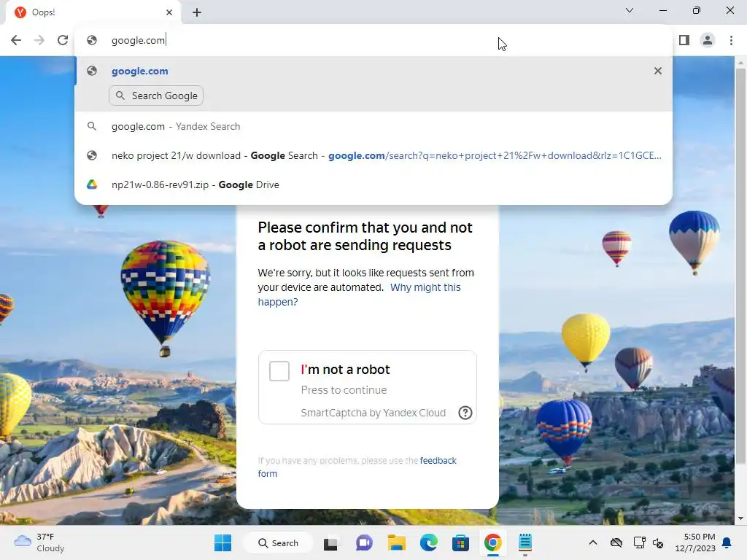Open Task View on the taskbar
This screenshot has width=747, height=560.
click(x=330, y=543)
